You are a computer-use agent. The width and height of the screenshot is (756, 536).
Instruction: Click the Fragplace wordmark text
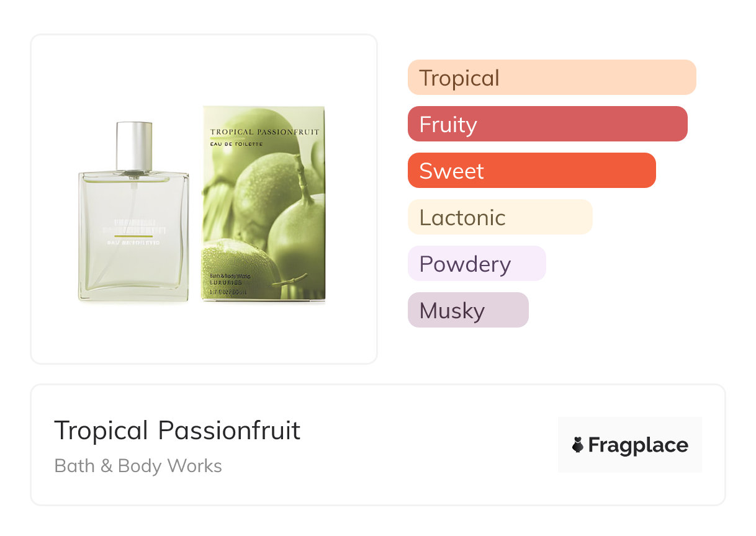(638, 445)
